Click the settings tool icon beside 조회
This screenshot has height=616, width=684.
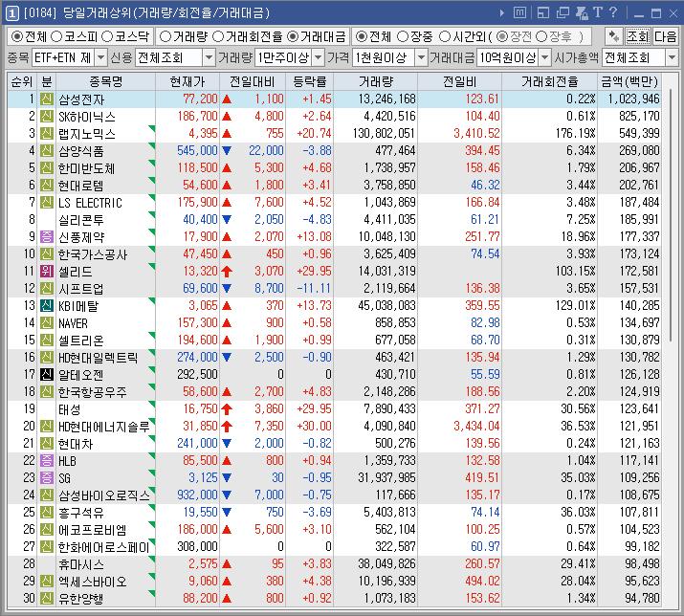tap(614, 36)
